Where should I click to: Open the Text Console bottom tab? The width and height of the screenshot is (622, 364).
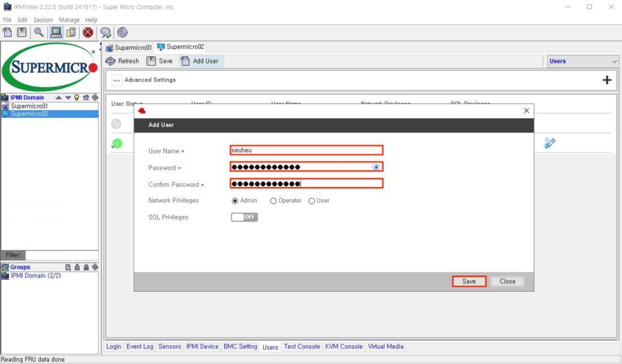click(x=301, y=346)
